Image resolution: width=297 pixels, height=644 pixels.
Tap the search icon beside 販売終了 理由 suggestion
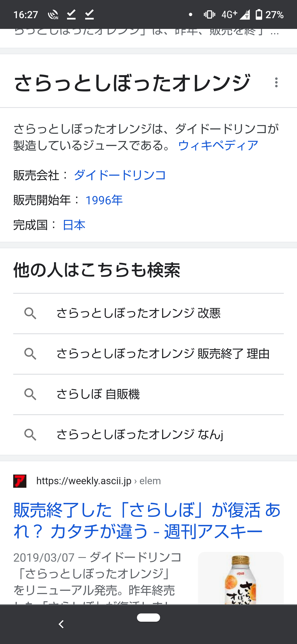click(30, 354)
